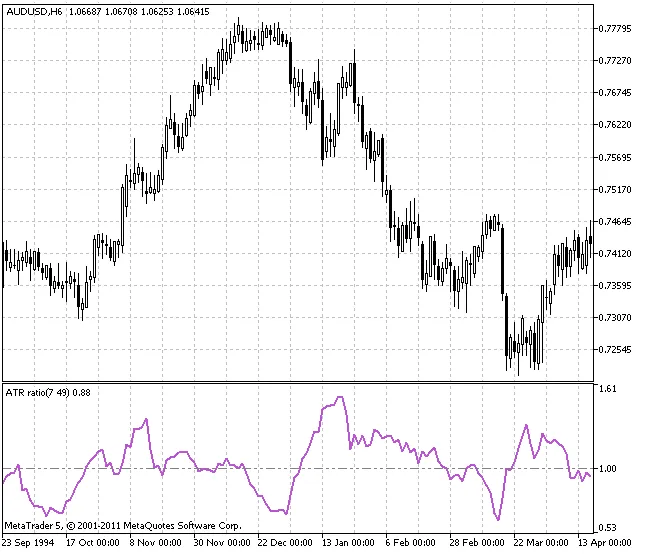Screen dimensions: 646x554
Task: Click the purple ATR ratio line's highest peak
Action: pos(340,397)
